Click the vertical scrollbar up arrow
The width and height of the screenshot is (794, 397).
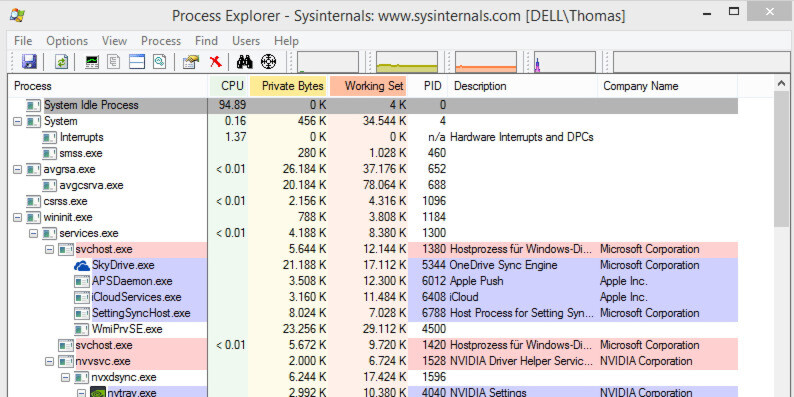pos(781,83)
